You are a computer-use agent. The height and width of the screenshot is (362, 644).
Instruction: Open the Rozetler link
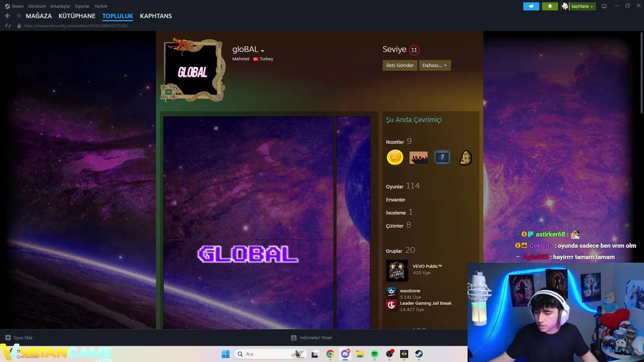pyautogui.click(x=395, y=142)
